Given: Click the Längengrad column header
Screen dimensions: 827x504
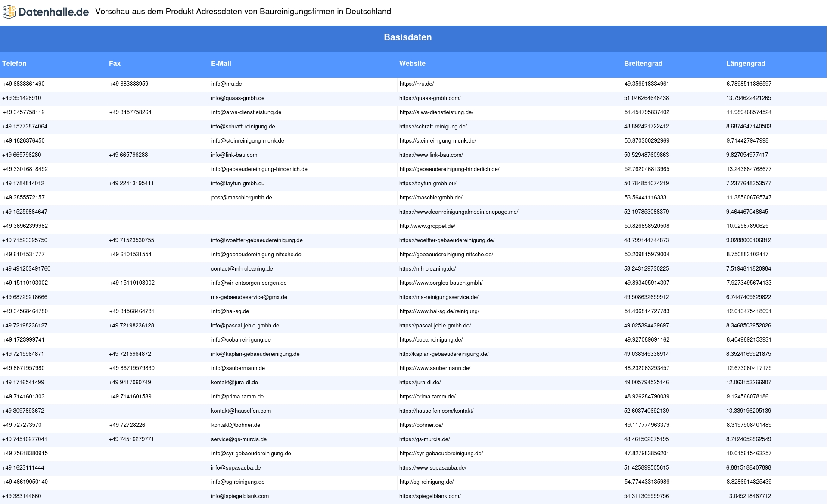Looking at the screenshot, I should 746,64.
